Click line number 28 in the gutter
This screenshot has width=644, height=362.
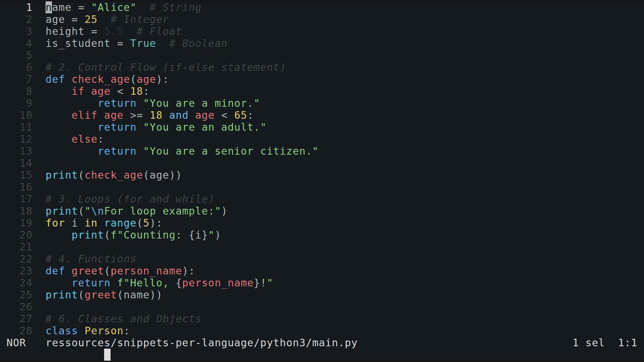[x=25, y=330]
